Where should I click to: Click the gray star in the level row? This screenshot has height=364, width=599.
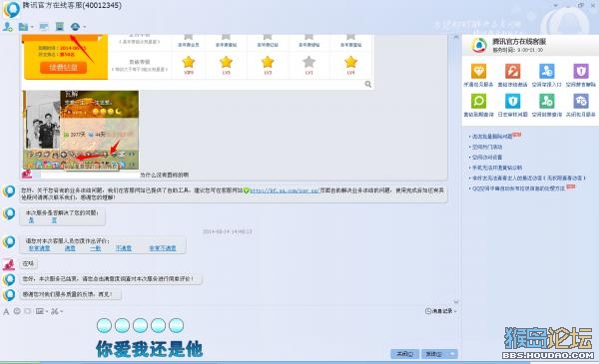(309, 62)
